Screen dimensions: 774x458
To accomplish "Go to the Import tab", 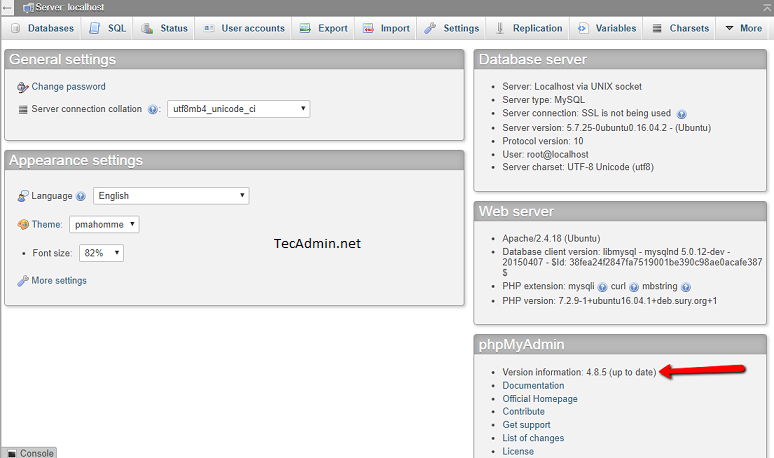I will [386, 28].
